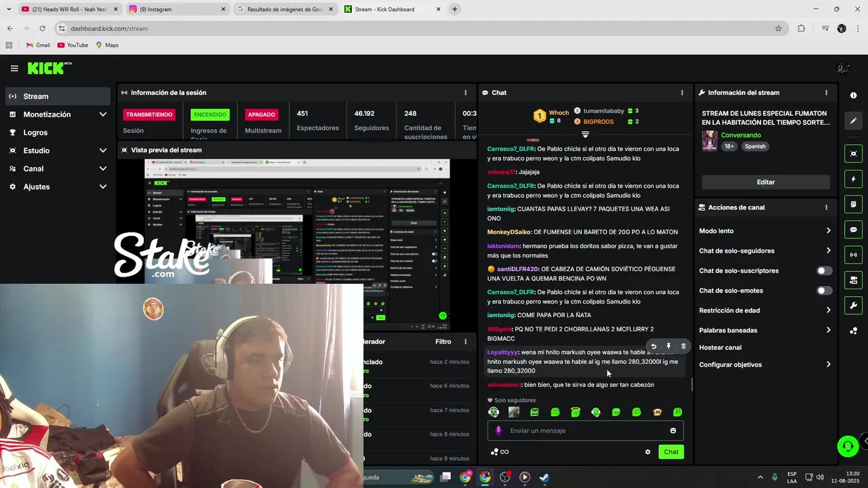Click the Whoch top gifter name
Screen dimensions: 868x488
pyautogui.click(x=559, y=113)
